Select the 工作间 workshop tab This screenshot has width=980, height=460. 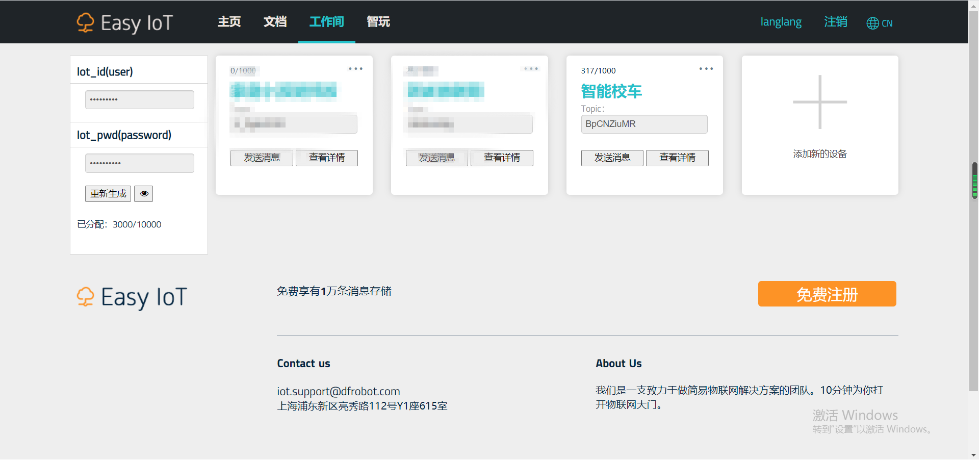pyautogui.click(x=326, y=22)
